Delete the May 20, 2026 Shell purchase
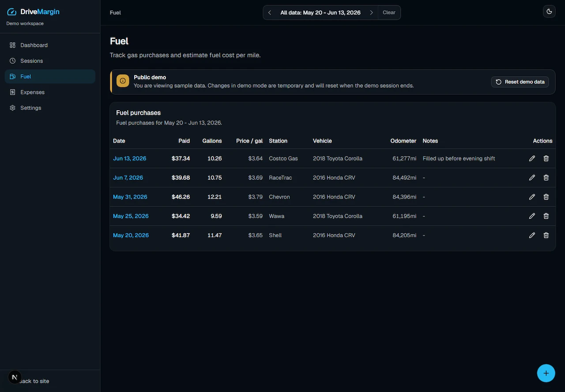565x392 pixels. click(x=546, y=235)
